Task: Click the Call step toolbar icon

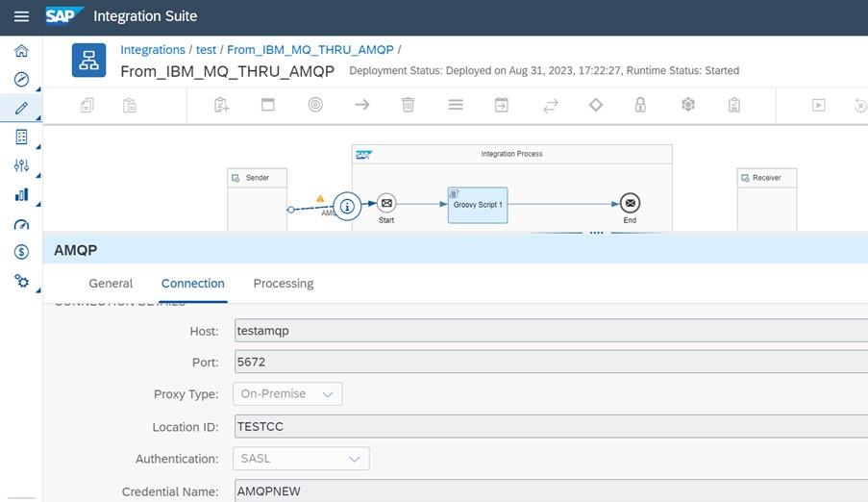Action: 502,105
